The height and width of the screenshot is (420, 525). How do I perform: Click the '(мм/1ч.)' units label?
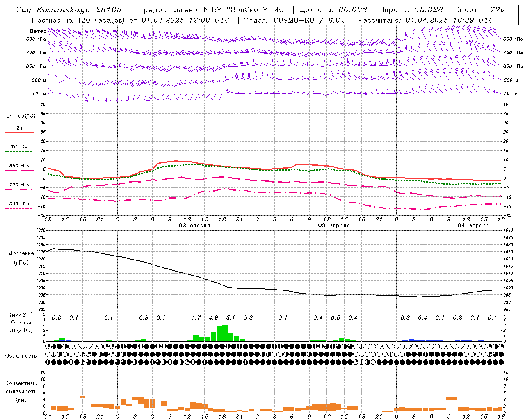point(21,330)
